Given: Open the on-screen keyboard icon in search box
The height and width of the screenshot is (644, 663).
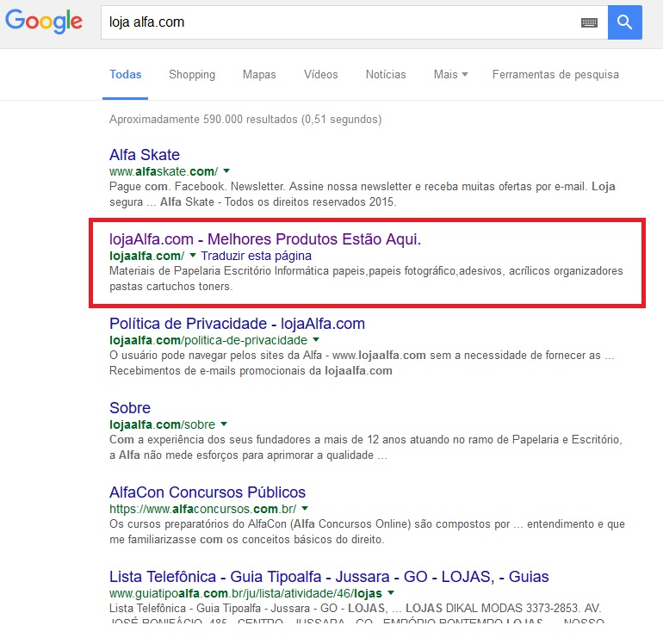Looking at the screenshot, I should point(589,22).
